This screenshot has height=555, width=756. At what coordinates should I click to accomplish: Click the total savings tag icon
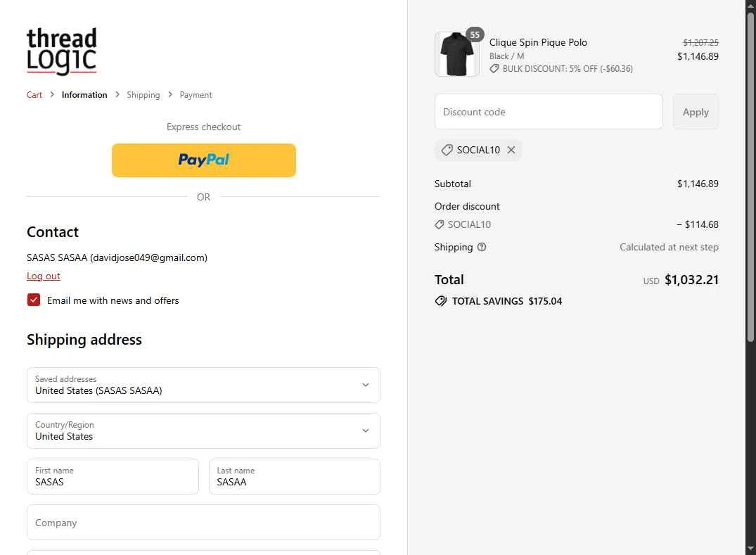click(x=441, y=301)
